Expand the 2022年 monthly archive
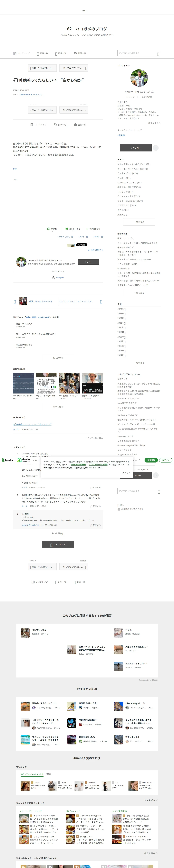The image size is (174, 868). pyautogui.click(x=122, y=318)
